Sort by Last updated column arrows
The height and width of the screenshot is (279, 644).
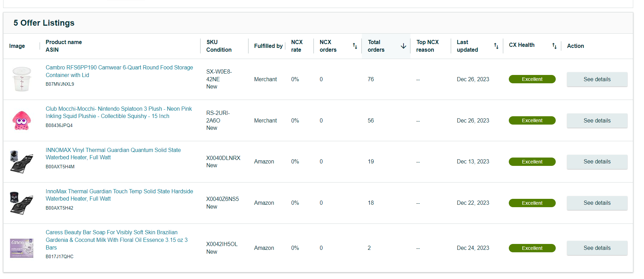pos(496,46)
